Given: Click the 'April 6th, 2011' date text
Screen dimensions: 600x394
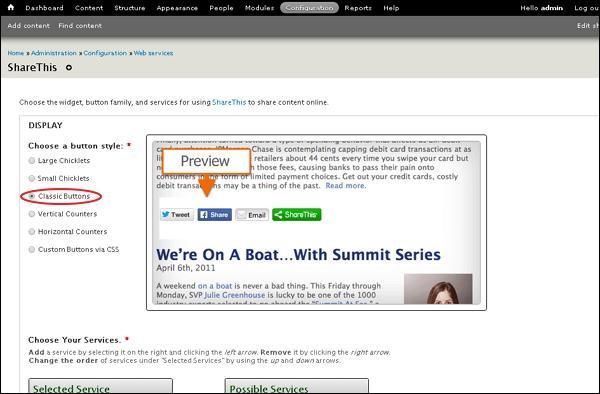Looking at the screenshot, I should [x=186, y=268].
